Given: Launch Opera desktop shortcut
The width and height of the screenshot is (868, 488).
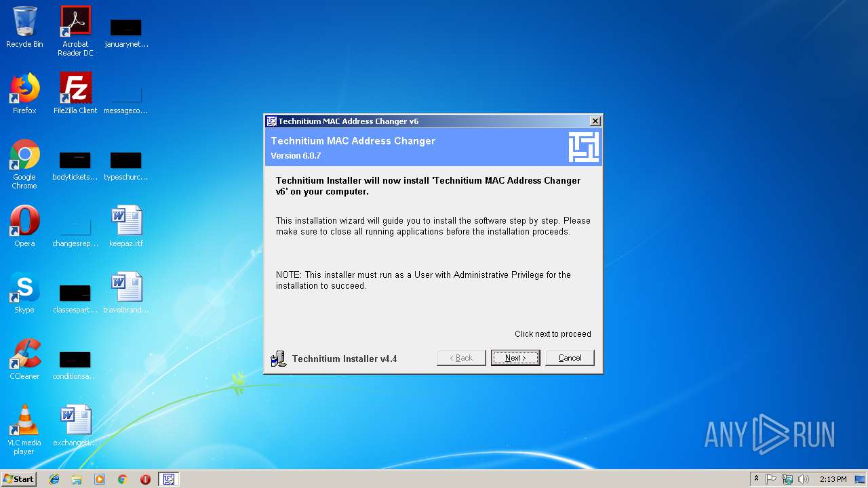Looking at the screenshot, I should click(24, 226).
